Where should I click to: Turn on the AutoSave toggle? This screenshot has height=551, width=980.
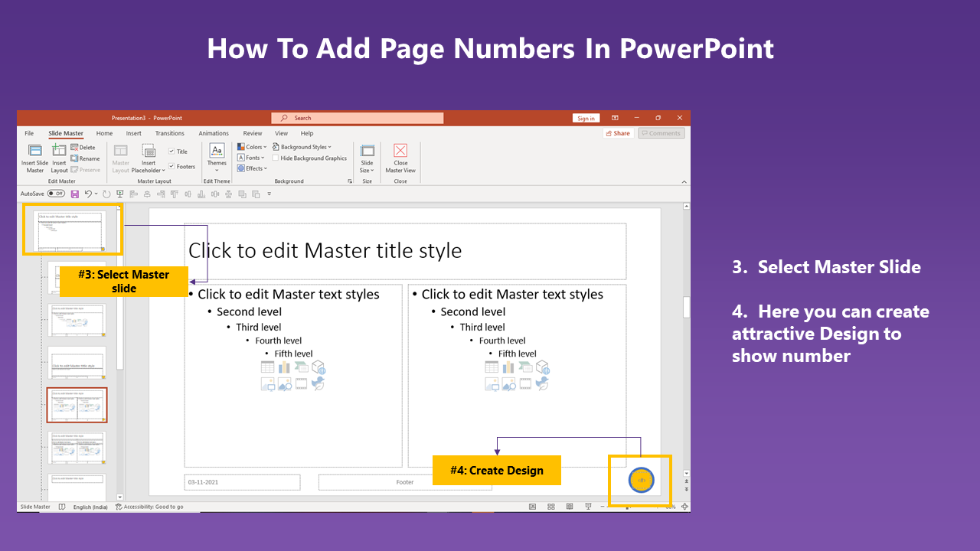pos(56,194)
